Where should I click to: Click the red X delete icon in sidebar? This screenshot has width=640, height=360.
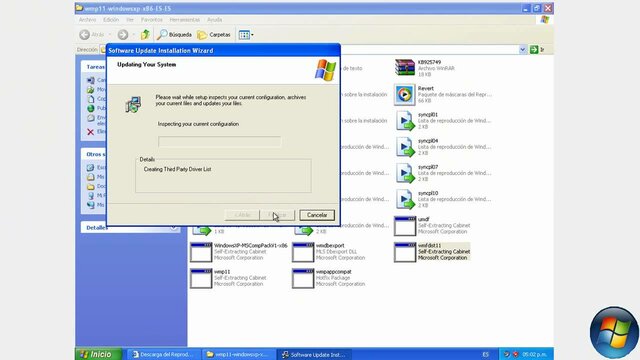tap(90, 132)
